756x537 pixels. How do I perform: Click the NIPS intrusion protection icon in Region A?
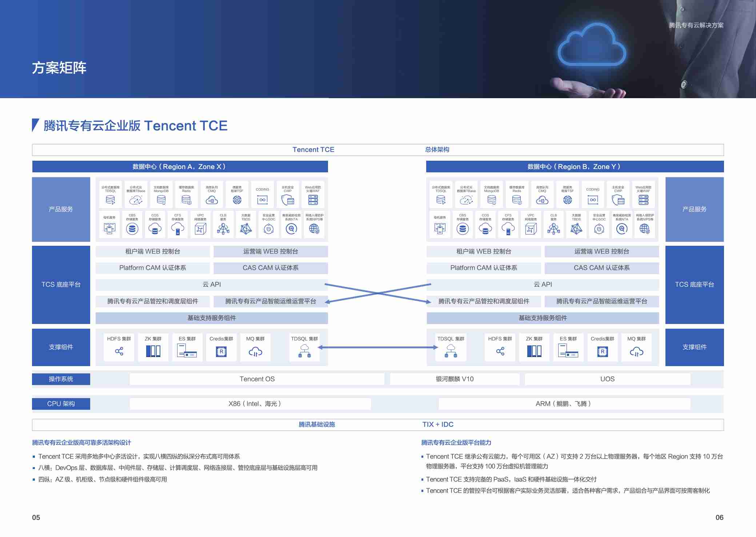(314, 229)
